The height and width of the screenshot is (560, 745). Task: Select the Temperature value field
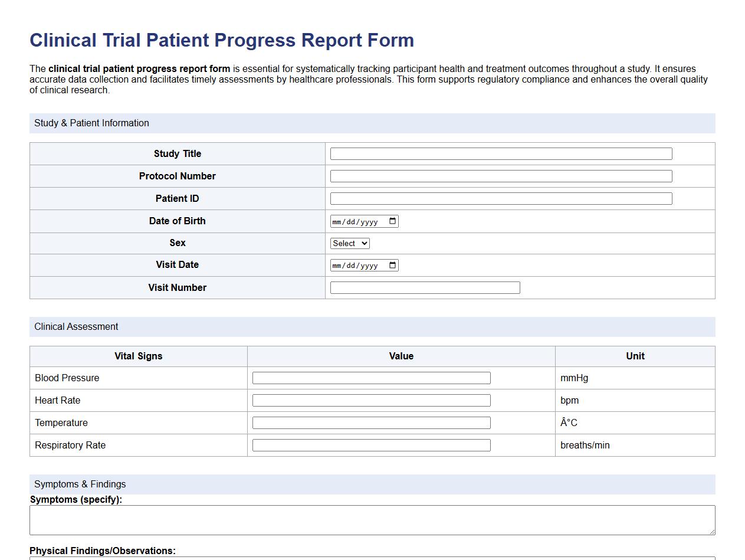[370, 423]
